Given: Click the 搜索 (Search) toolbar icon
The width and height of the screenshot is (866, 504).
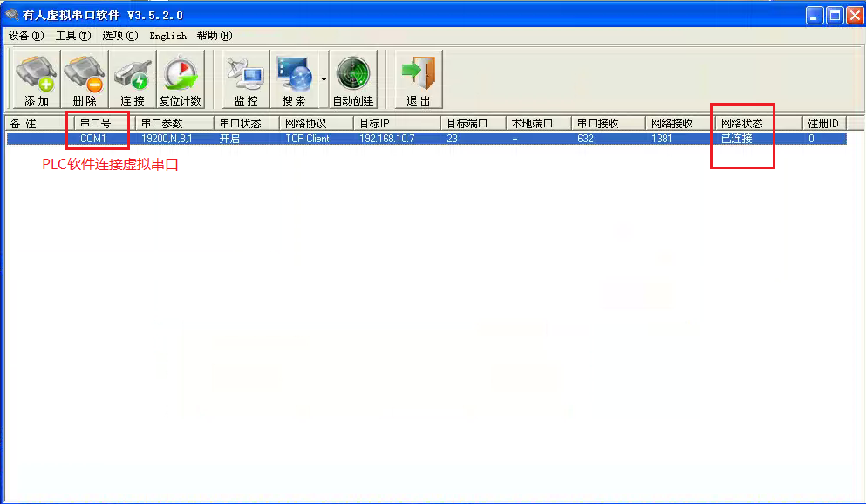Looking at the screenshot, I should 294,79.
